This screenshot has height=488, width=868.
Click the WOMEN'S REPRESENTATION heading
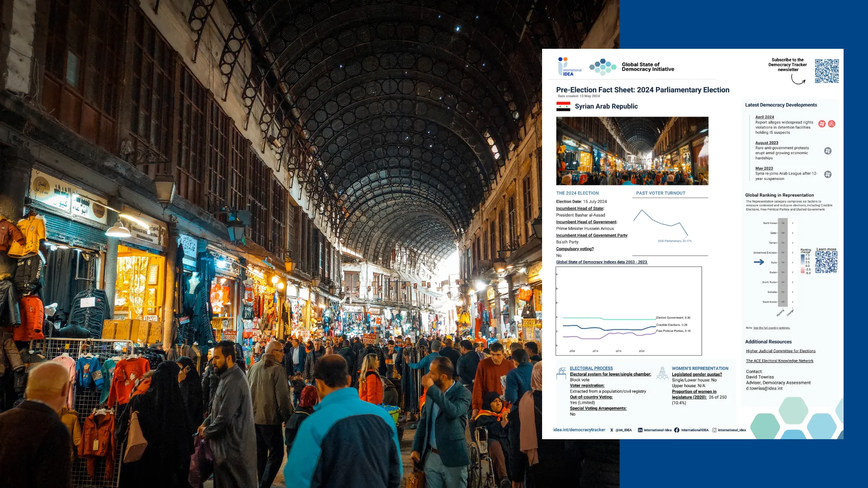pyautogui.click(x=700, y=369)
